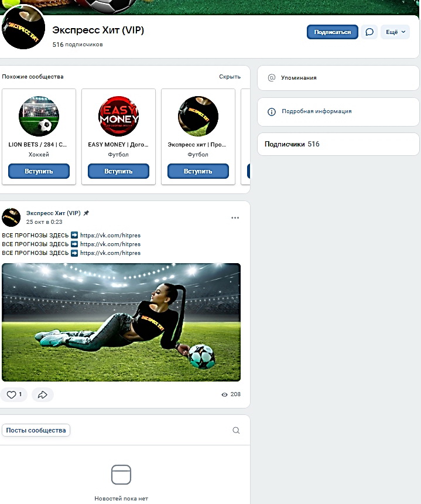This screenshot has height=504, width=421.
Task: Open the three-dot menu on pinned post
Action: (x=235, y=217)
